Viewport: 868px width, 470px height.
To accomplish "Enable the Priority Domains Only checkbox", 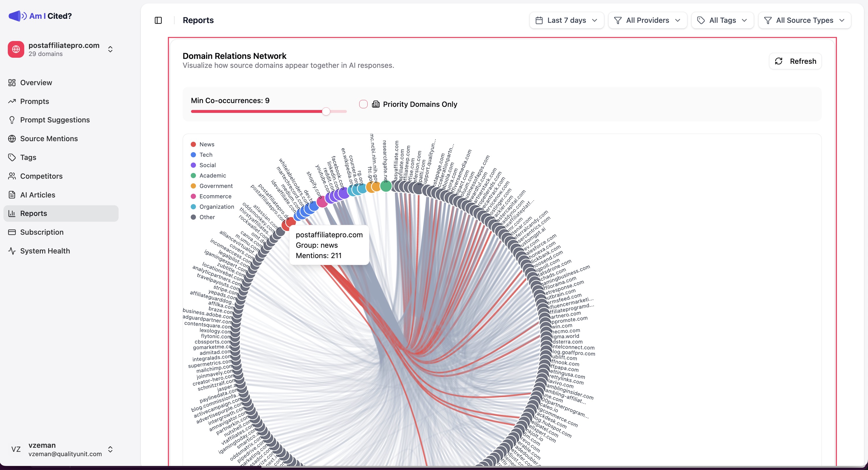I will pos(363,104).
